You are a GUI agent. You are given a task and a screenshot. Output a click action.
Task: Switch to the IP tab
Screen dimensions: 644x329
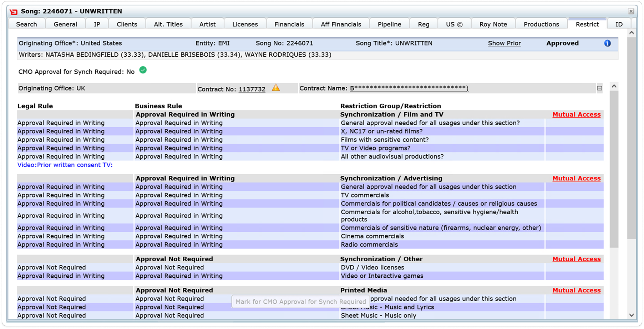(x=97, y=24)
